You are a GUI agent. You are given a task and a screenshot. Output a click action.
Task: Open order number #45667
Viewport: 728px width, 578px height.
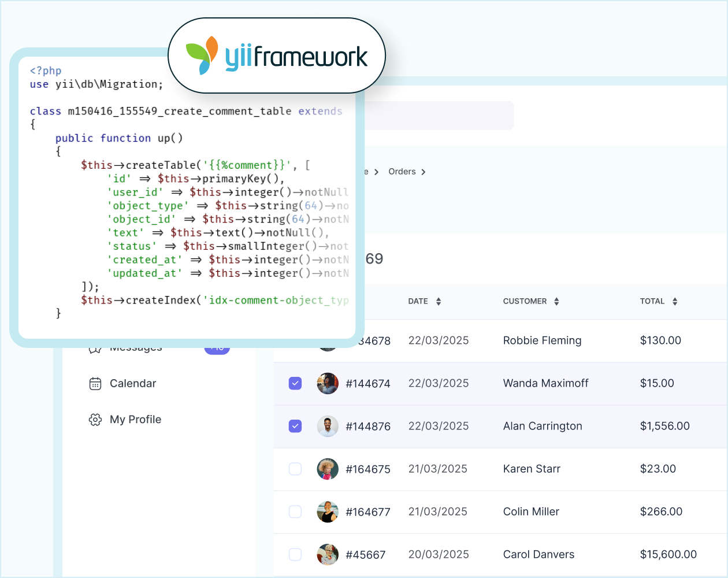[366, 555]
